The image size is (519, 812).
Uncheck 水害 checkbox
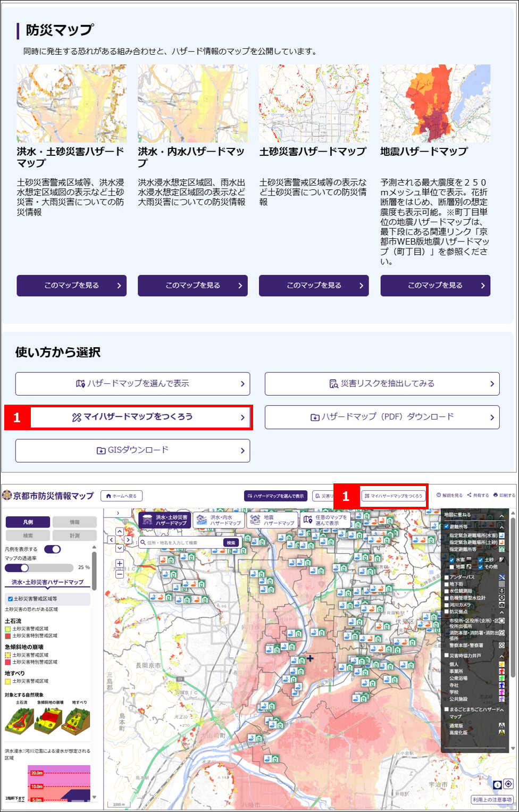coord(452,560)
